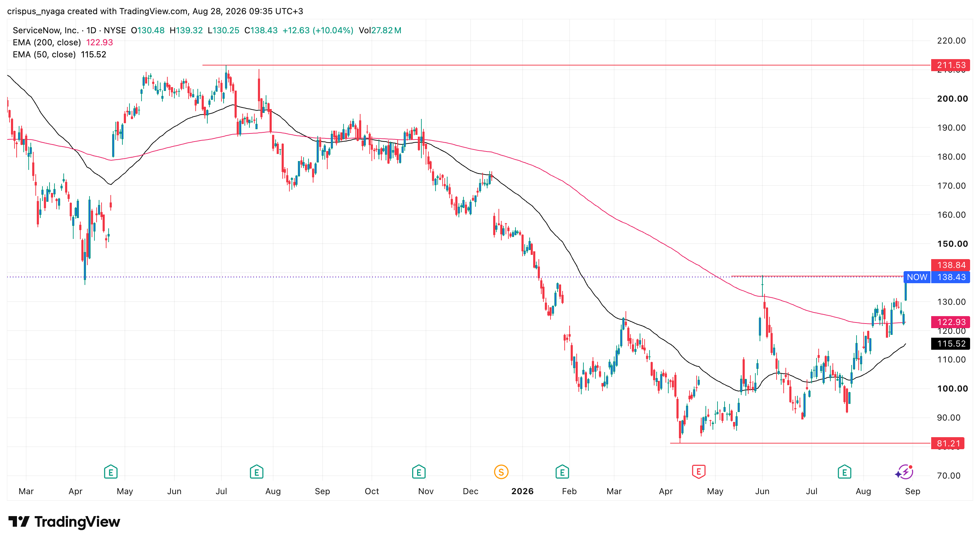Click the +12.63 (+10.04%) change text
The image size is (980, 543).
[318, 30]
